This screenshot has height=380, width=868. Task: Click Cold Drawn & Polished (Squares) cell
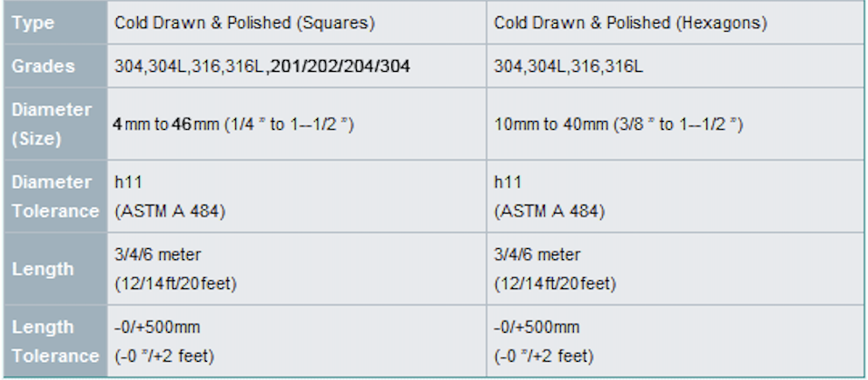point(245,23)
